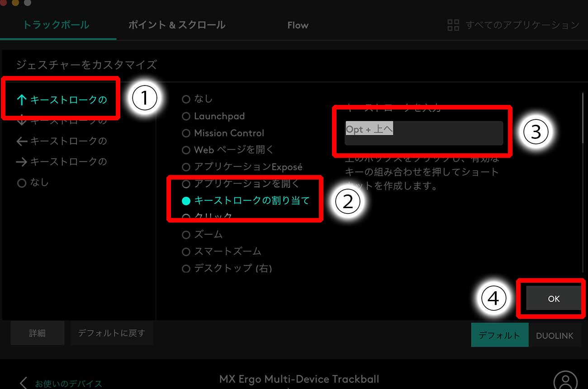The height and width of the screenshot is (389, 588).
Task: Go back via お使いのデバイス link
Action: [69, 384]
